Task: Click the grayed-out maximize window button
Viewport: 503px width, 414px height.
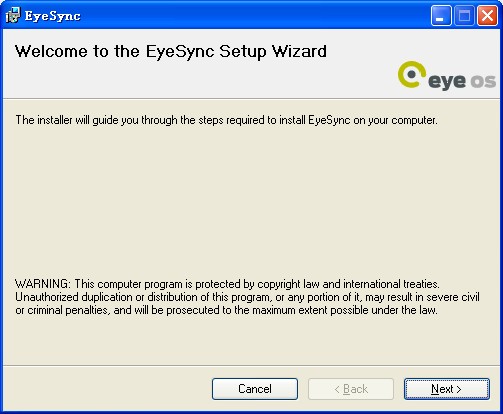Action: [464, 15]
